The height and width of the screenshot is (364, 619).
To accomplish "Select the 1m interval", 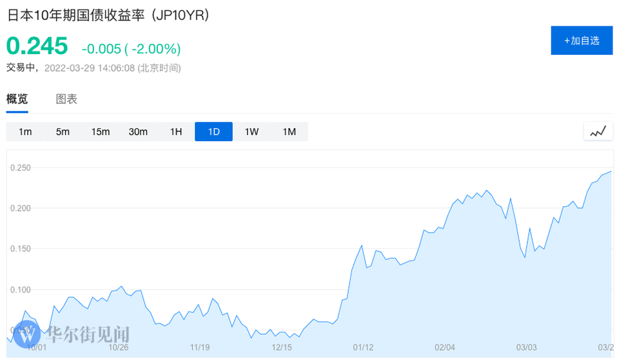I will pyautogui.click(x=25, y=131).
